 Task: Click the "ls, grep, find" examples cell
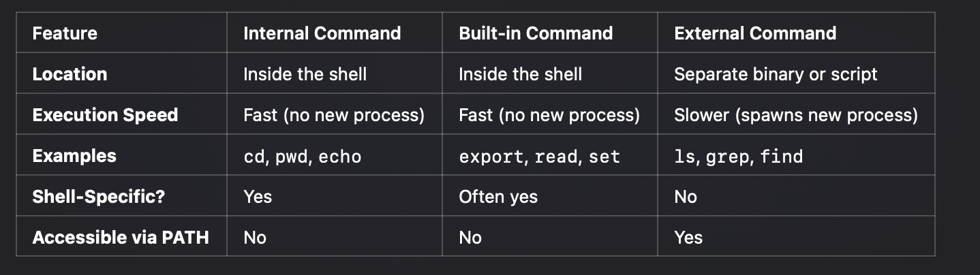(x=738, y=157)
